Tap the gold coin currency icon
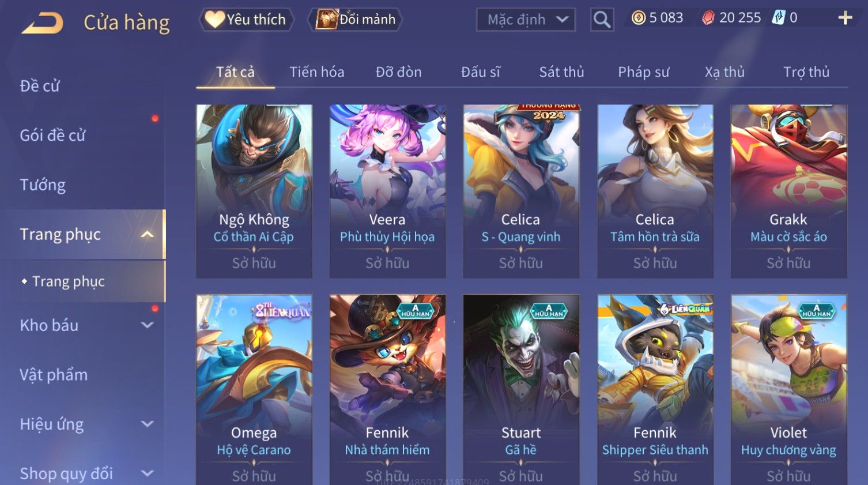This screenshot has height=485, width=868. [x=638, y=18]
